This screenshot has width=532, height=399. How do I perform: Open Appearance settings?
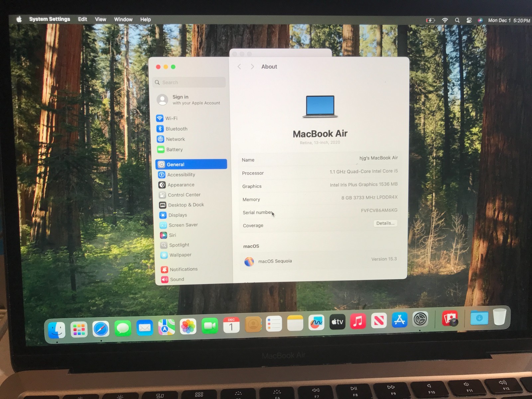pos(181,185)
